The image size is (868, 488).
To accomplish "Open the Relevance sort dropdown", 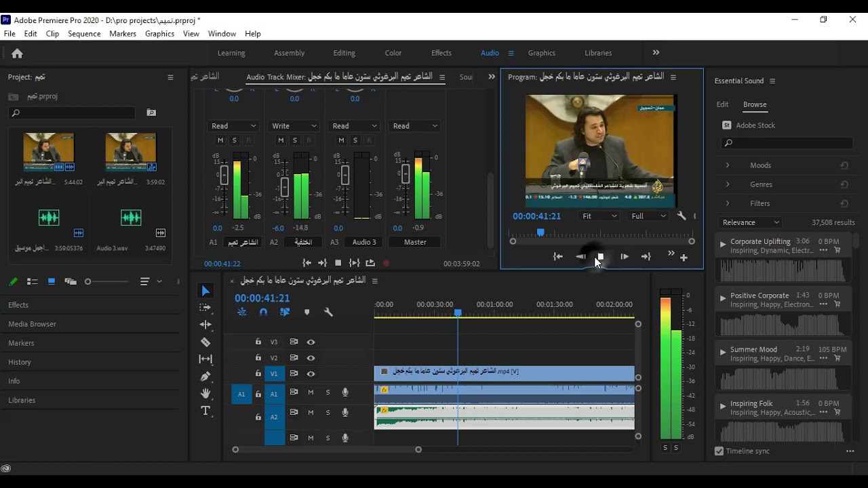I will coord(751,222).
